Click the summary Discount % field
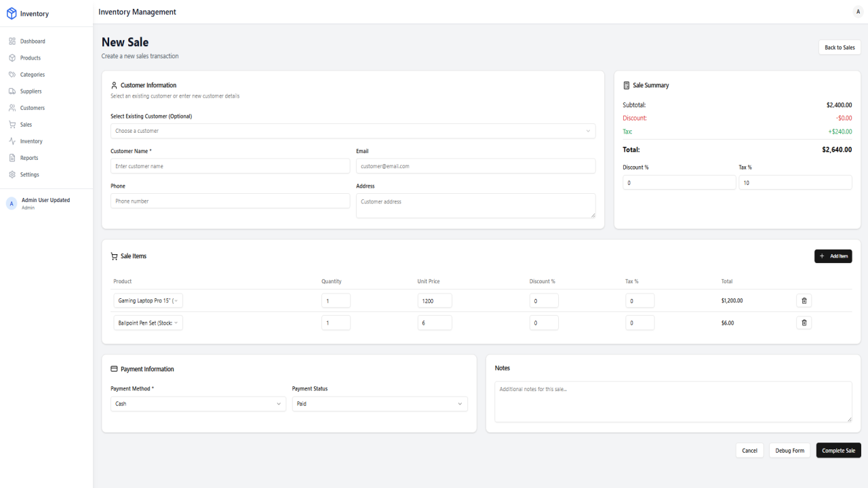 coord(679,182)
